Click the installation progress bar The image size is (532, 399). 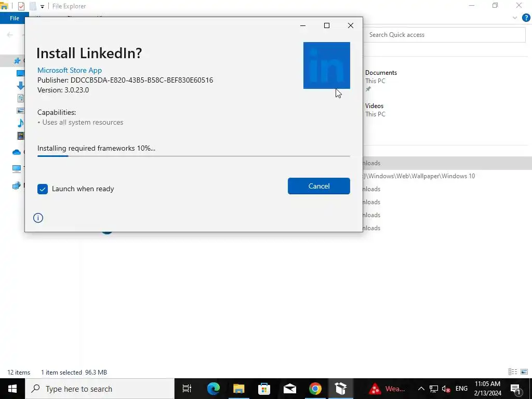tap(193, 156)
